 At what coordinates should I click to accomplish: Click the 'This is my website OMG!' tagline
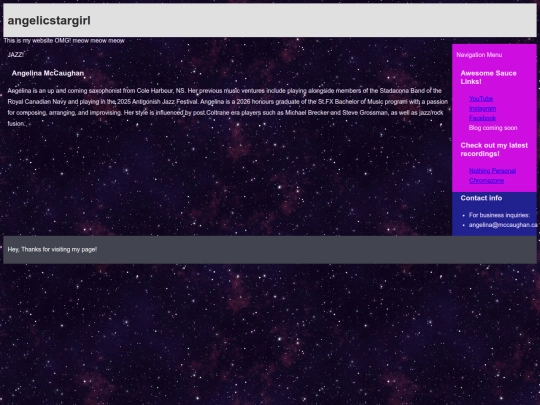pos(64,41)
